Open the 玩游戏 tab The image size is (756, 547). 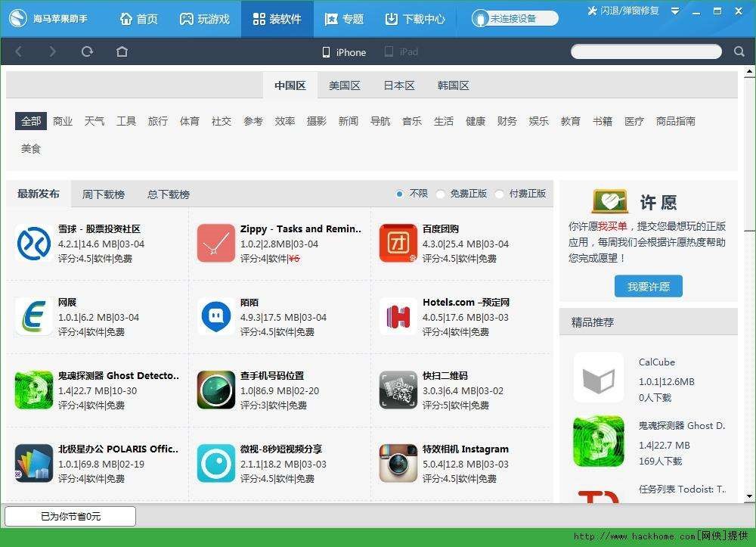coord(204,19)
